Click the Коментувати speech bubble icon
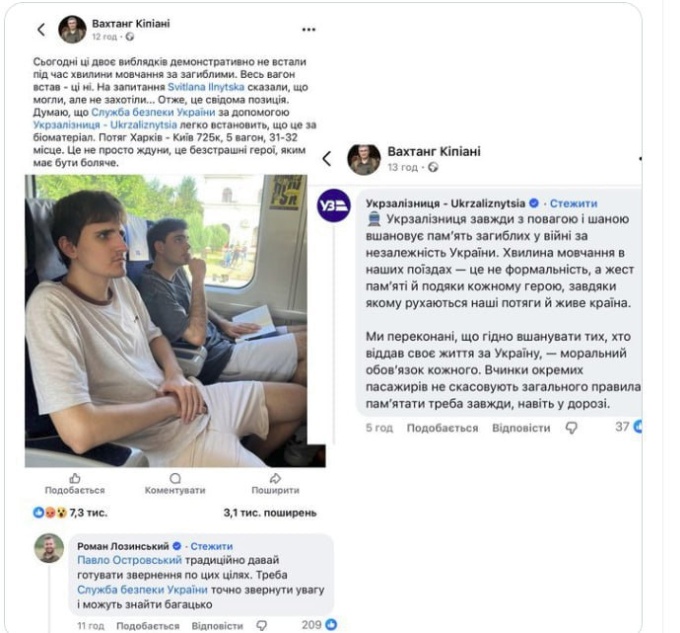Image resolution: width=680 pixels, height=633 pixels. 175,479
